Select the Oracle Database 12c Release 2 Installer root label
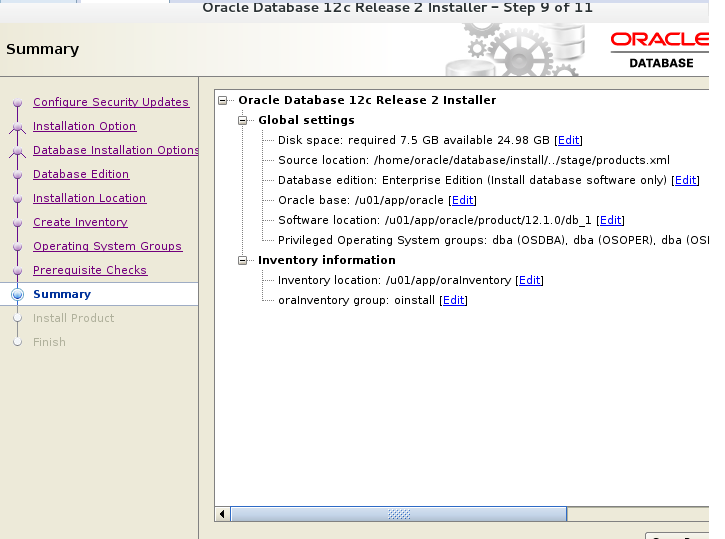The image size is (725, 539). pyautogui.click(x=367, y=100)
